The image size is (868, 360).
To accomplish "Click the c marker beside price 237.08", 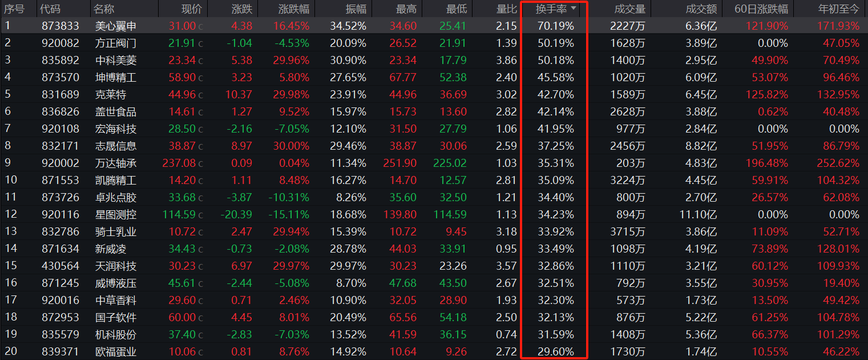I will click(200, 163).
